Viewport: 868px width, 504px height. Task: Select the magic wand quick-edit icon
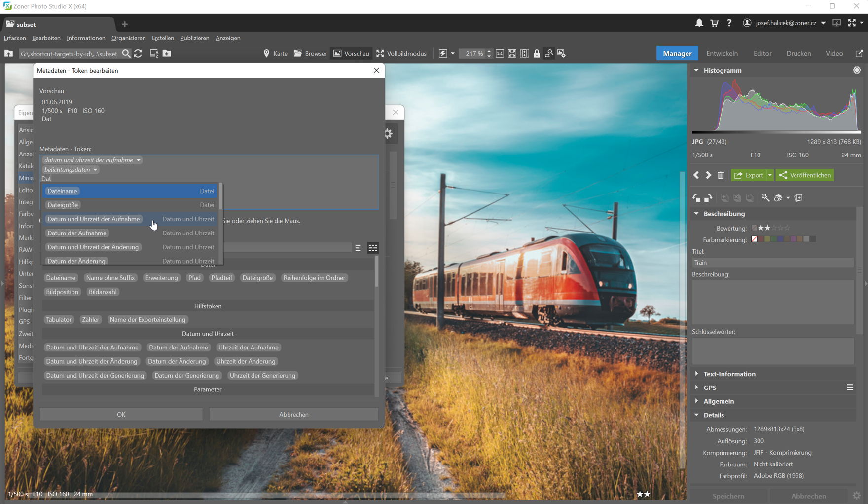[x=765, y=197]
